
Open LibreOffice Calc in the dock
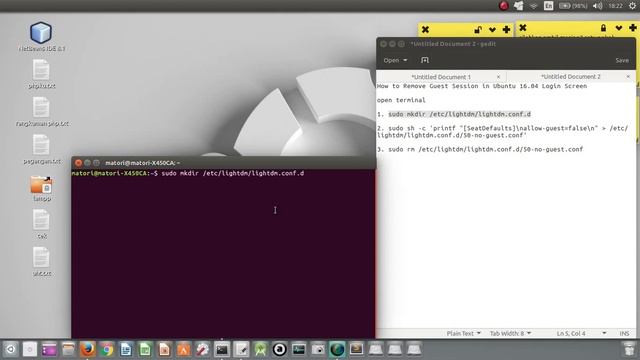tap(145, 349)
